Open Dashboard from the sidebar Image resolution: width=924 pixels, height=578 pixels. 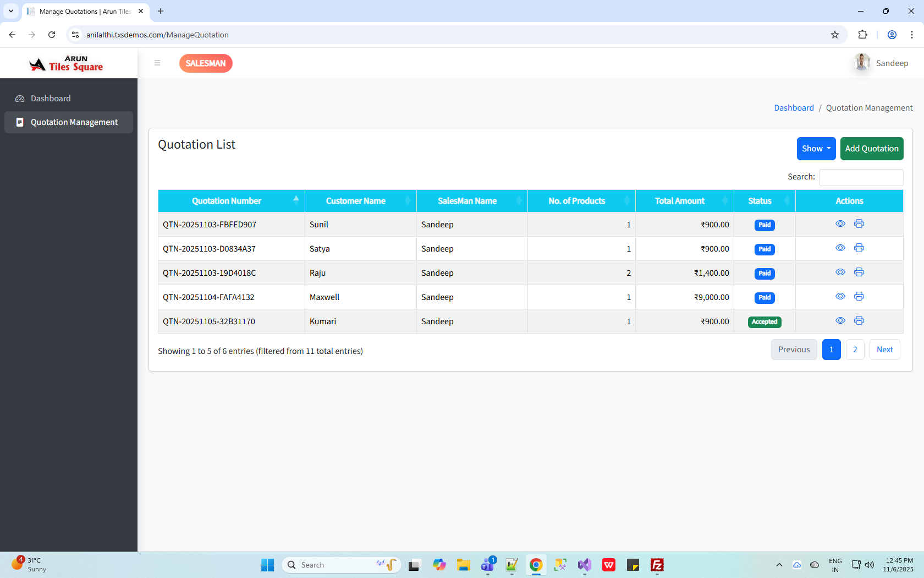[51, 99]
